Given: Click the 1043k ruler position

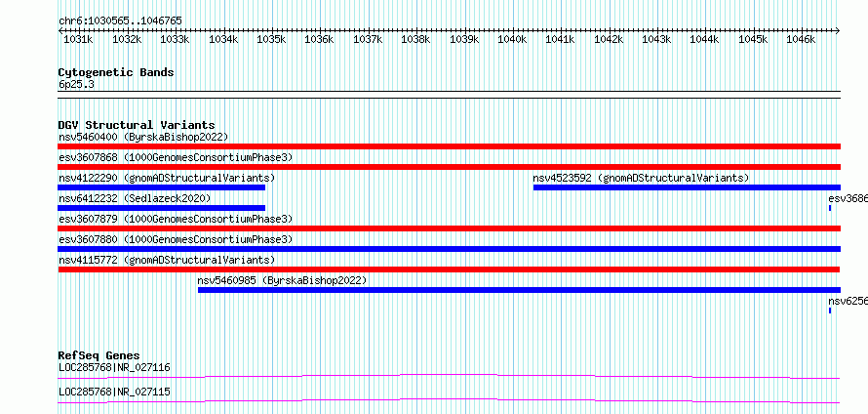Looking at the screenshot, I should (x=656, y=39).
